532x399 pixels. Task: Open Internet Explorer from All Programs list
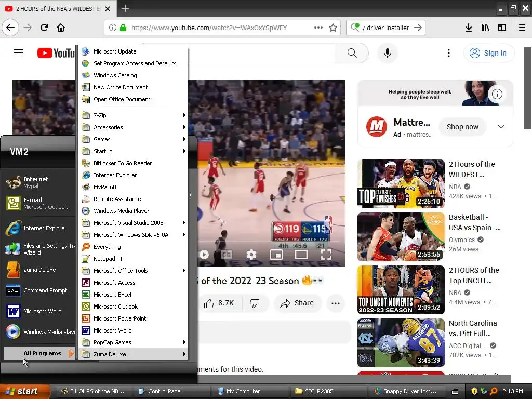[x=133, y=175]
